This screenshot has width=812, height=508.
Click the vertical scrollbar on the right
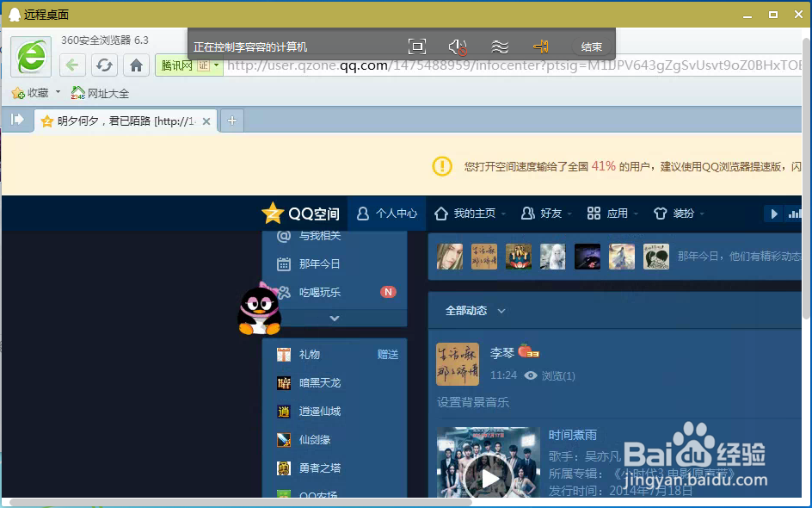(x=806, y=177)
